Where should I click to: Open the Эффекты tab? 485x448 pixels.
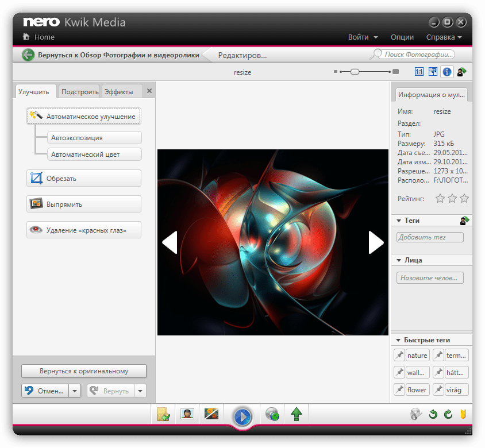pos(118,92)
